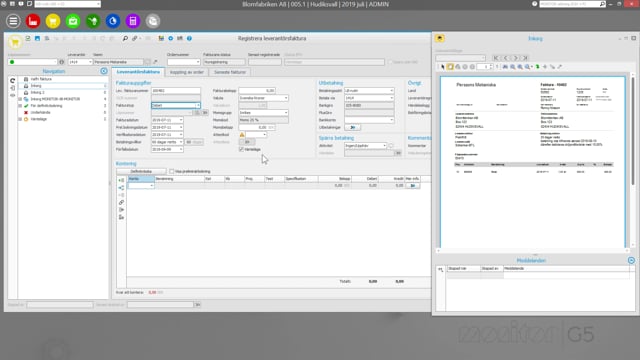640x360 pixels.
Task: Select the pointer tool in Inkorg viewer
Action: pyautogui.click(x=442, y=67)
